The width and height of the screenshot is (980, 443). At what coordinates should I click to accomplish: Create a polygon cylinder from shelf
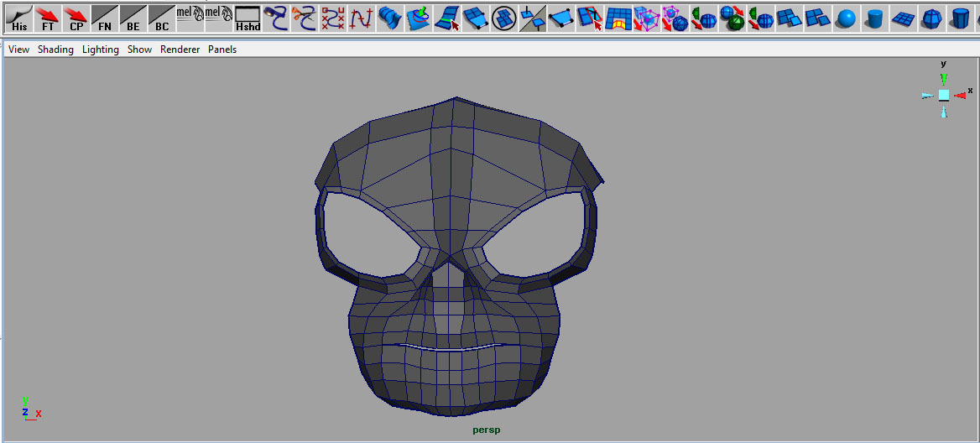click(x=875, y=18)
